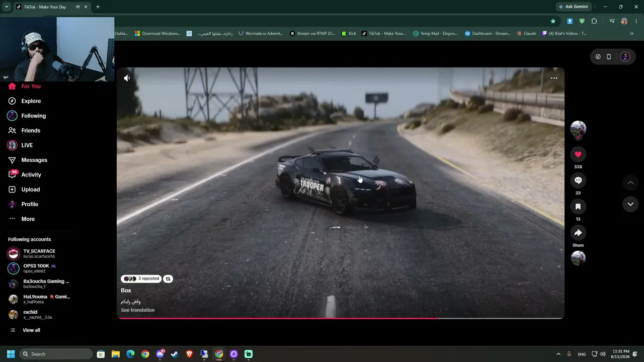This screenshot has height=362, width=644.
Task: Click the Ask Gemini button
Action: 573,7
